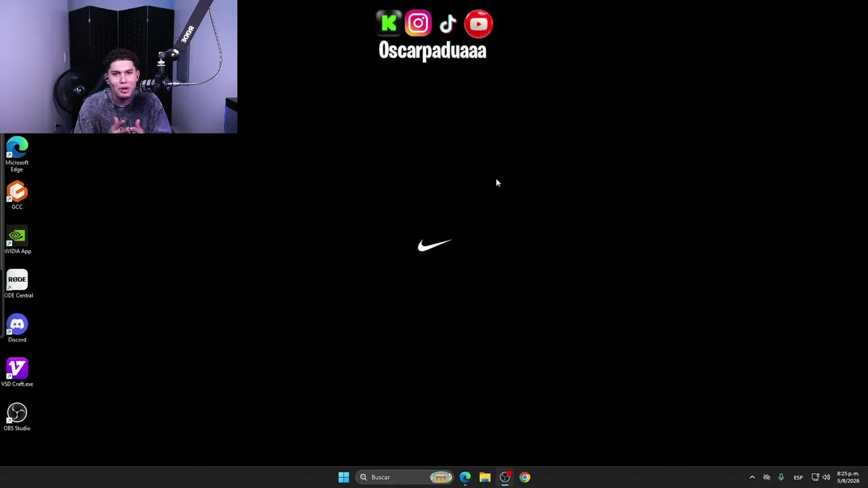Screen dimensions: 868x488
Task: Select the GCC desktop shortcut
Action: [x=17, y=196]
